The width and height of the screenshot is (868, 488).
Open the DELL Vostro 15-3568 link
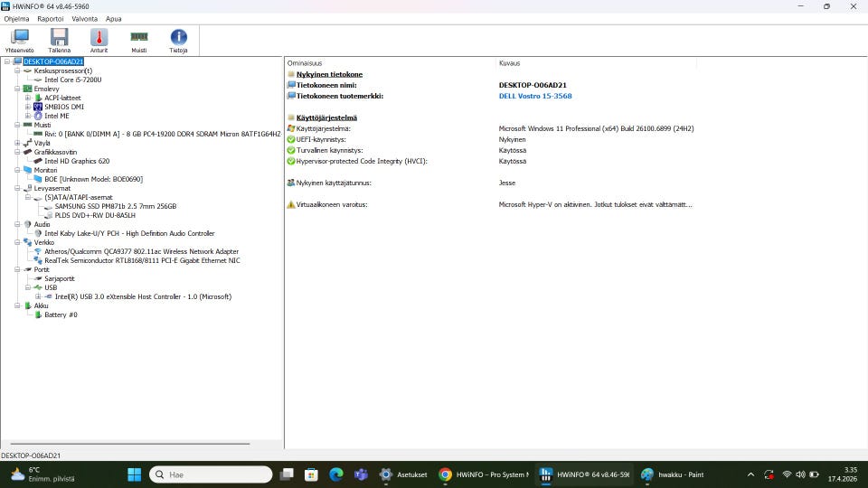point(535,96)
